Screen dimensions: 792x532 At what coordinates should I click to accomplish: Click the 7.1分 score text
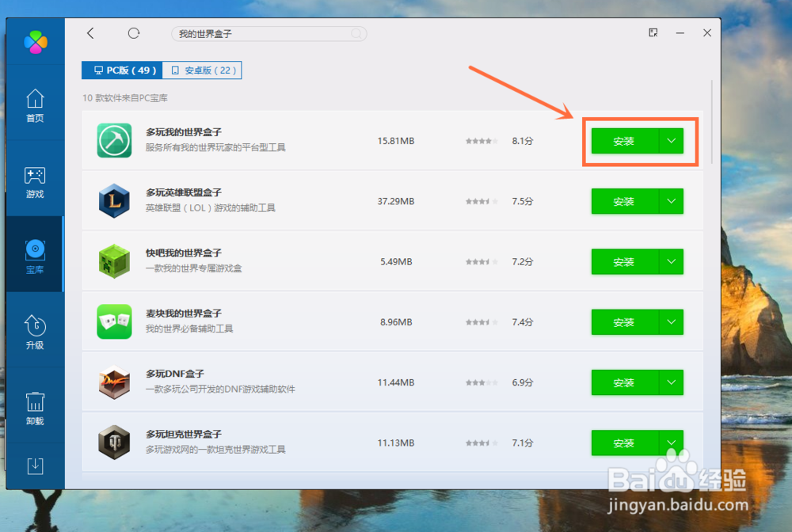click(522, 443)
